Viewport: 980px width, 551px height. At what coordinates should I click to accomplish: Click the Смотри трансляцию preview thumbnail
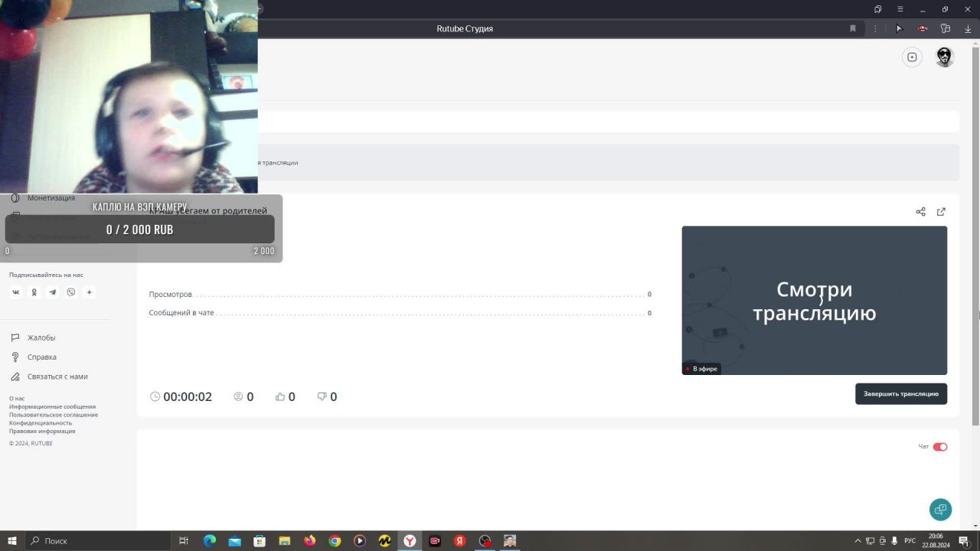[x=815, y=300]
